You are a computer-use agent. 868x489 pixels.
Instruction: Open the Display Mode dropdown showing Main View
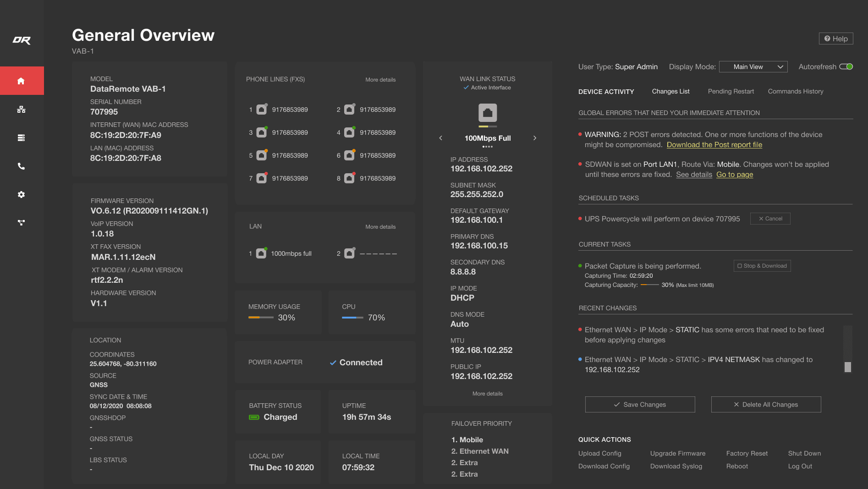[x=753, y=66]
